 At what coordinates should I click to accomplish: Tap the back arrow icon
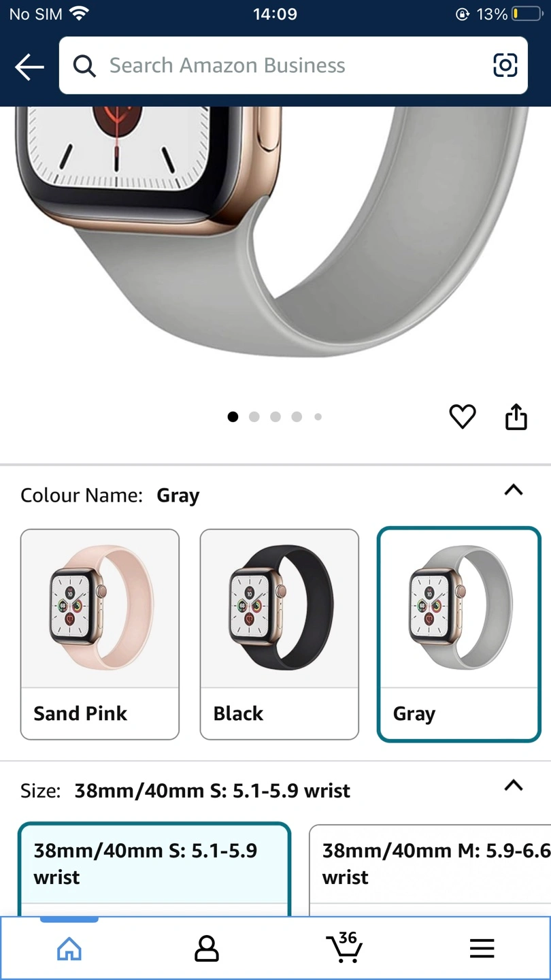pos(29,67)
